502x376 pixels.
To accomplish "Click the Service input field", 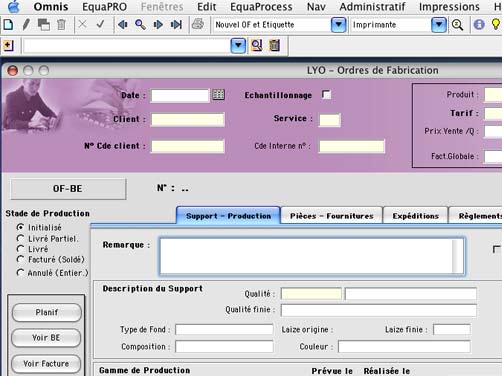I will pyautogui.click(x=330, y=120).
